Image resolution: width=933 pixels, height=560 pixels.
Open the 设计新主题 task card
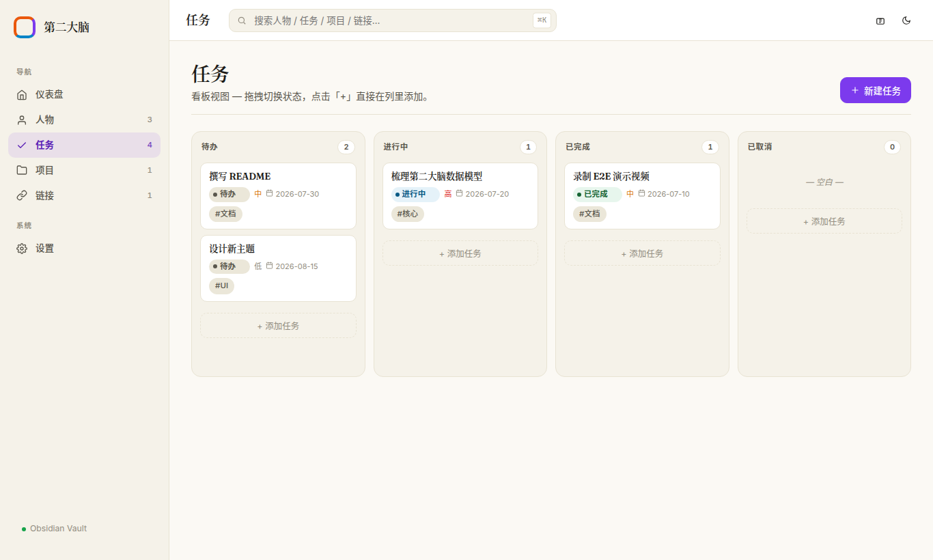(278, 268)
